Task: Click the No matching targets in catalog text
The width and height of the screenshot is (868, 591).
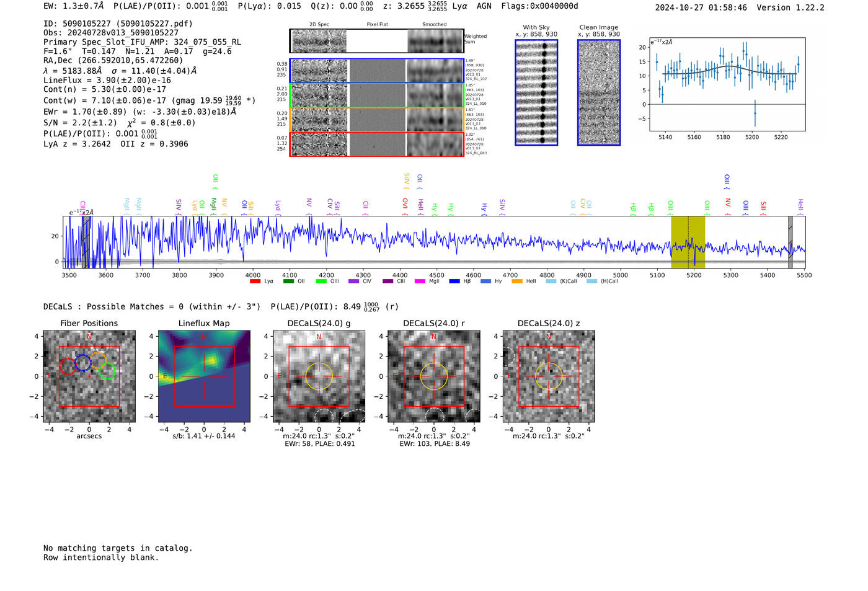Action: [118, 548]
